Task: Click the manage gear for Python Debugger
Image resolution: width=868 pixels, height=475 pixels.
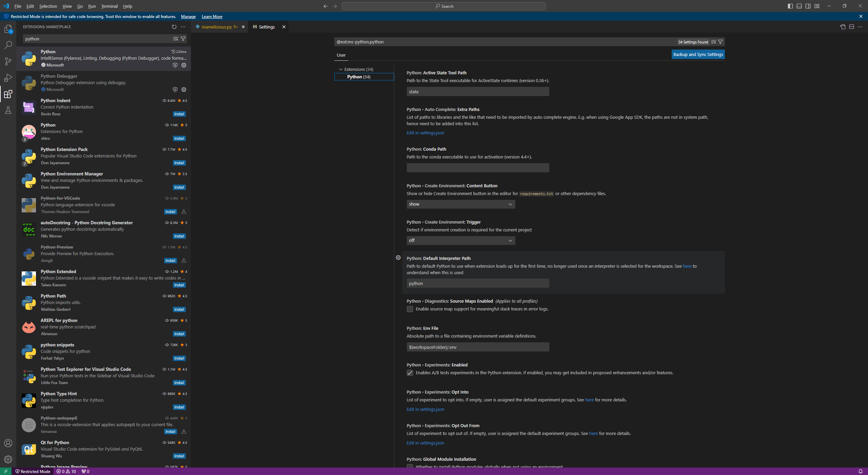Action: click(184, 90)
